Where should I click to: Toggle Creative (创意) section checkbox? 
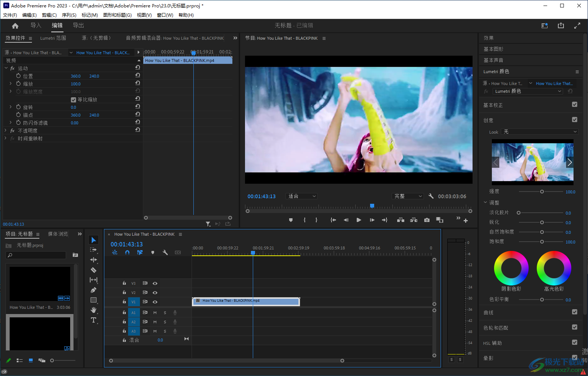[x=575, y=120]
